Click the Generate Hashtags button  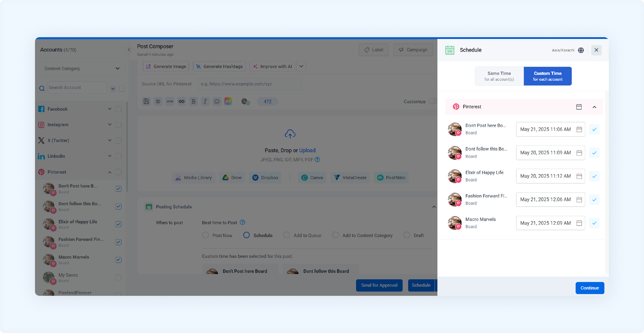tap(219, 66)
